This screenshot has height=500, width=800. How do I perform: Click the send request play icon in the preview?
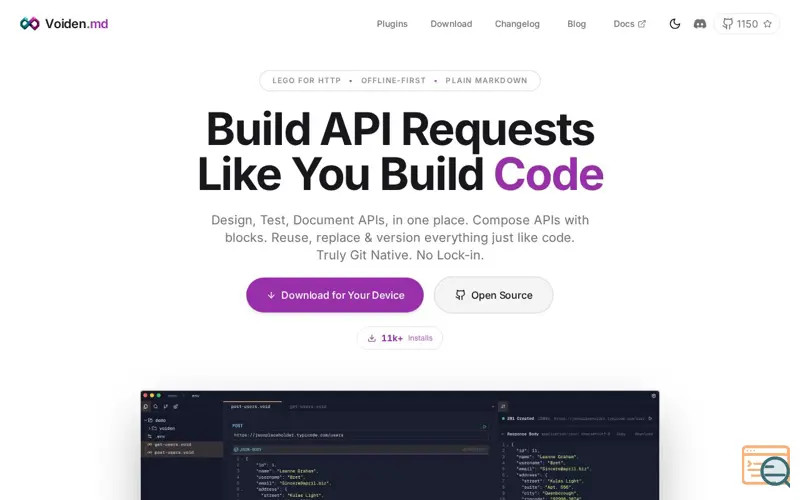tap(484, 427)
